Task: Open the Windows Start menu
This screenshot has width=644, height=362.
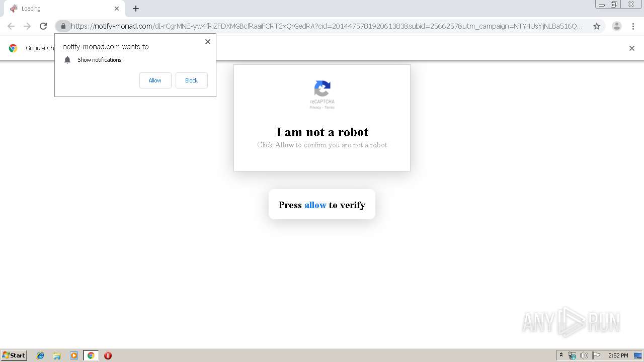Action: tap(14, 355)
